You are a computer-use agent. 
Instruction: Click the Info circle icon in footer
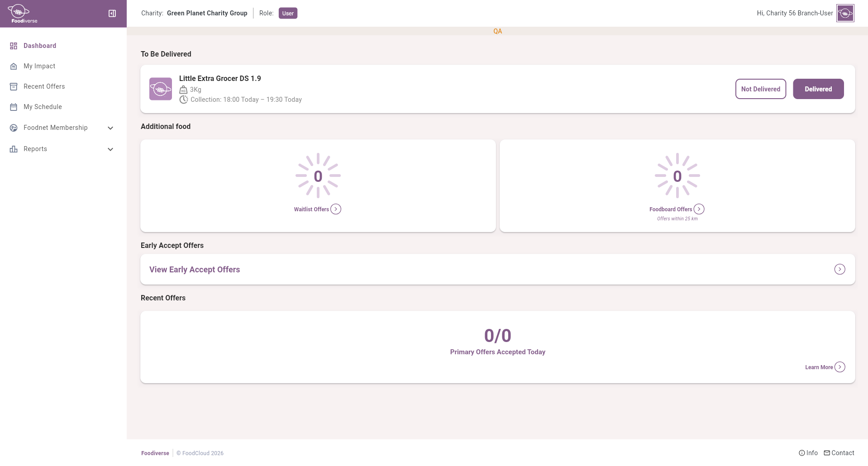[x=802, y=453]
